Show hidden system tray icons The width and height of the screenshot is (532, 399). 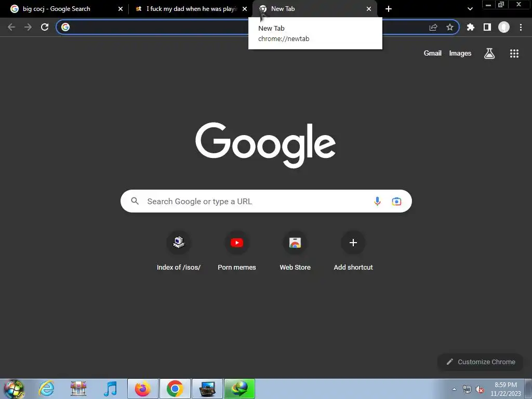pyautogui.click(x=454, y=389)
